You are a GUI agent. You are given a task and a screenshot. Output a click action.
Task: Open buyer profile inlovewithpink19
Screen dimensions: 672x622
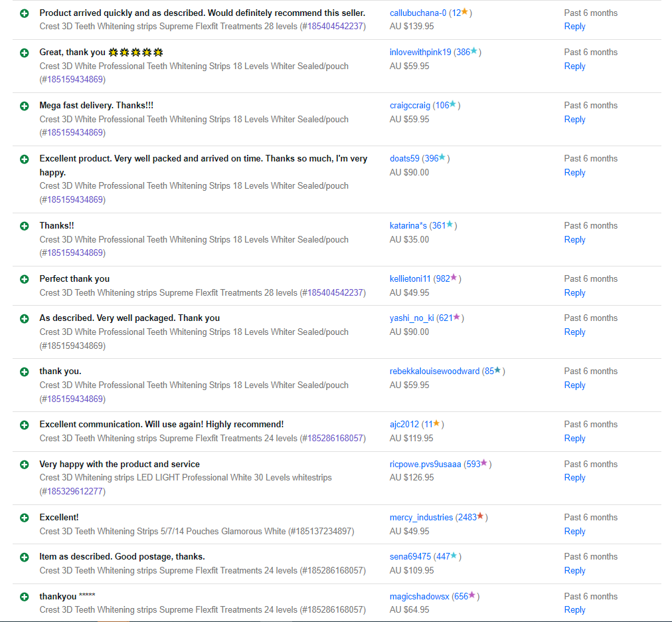tap(420, 52)
